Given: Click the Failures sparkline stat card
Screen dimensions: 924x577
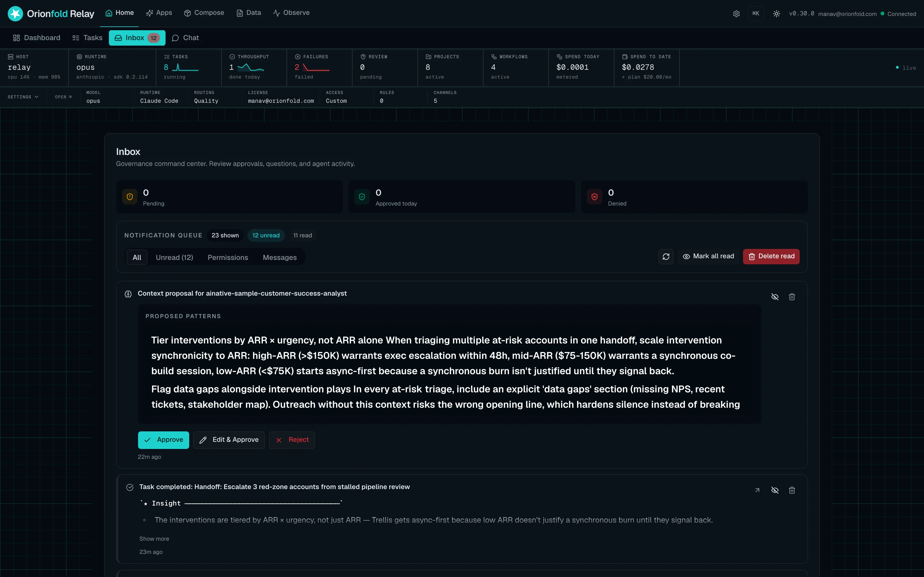Looking at the screenshot, I should click(319, 67).
